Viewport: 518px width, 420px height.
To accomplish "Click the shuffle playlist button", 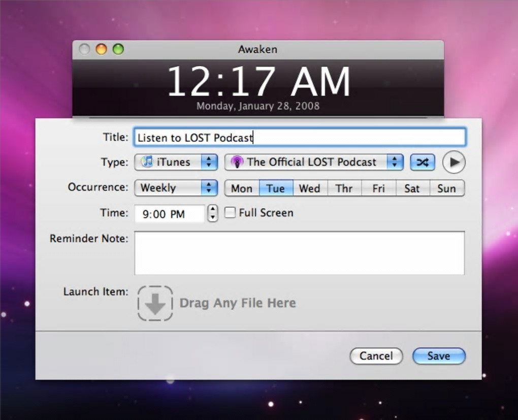I will 422,162.
